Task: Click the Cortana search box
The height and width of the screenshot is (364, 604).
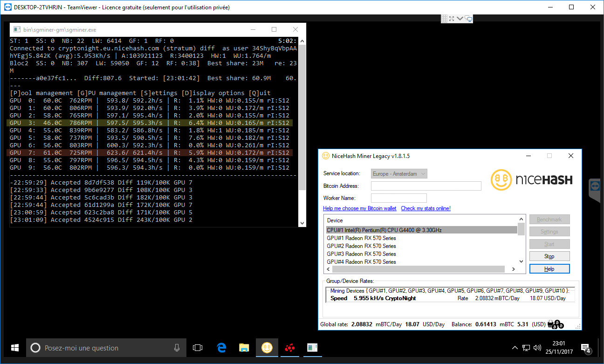Action: coord(105,348)
